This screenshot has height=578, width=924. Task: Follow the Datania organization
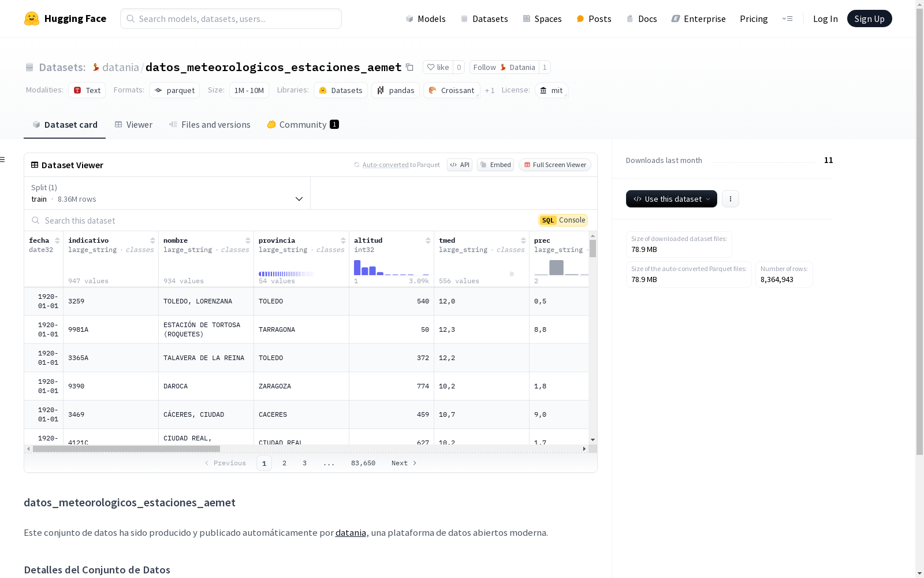tap(504, 67)
